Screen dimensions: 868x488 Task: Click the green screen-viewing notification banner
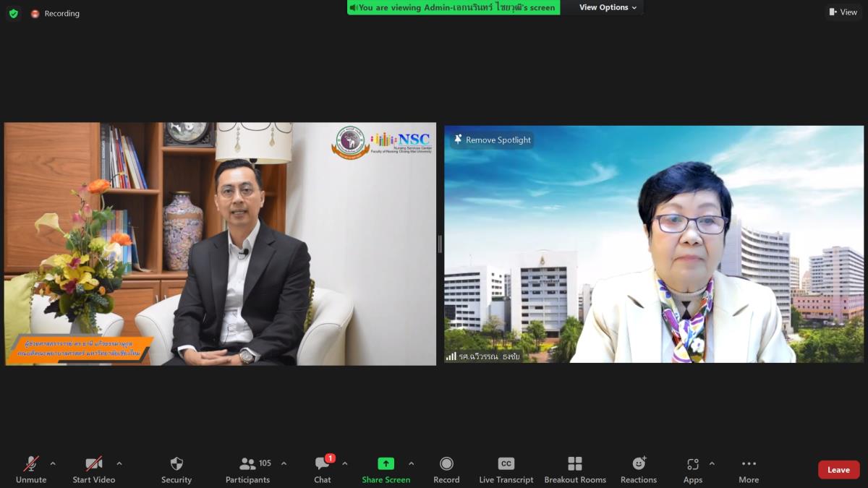click(454, 7)
